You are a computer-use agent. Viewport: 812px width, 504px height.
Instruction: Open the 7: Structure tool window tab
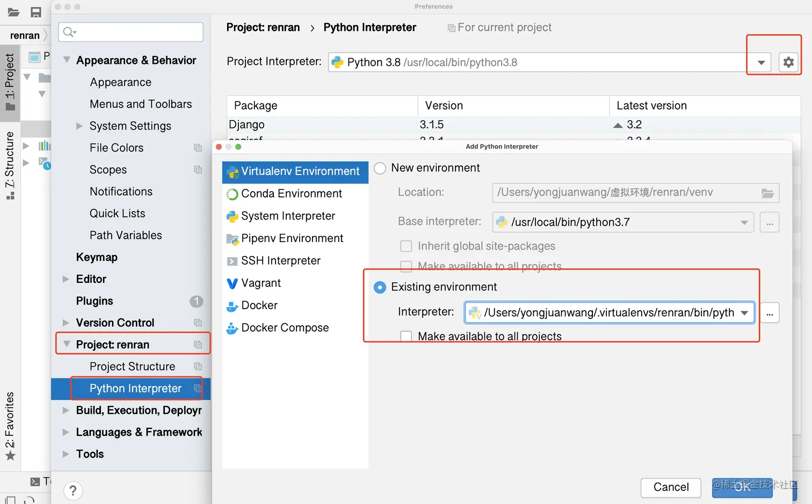click(10, 165)
